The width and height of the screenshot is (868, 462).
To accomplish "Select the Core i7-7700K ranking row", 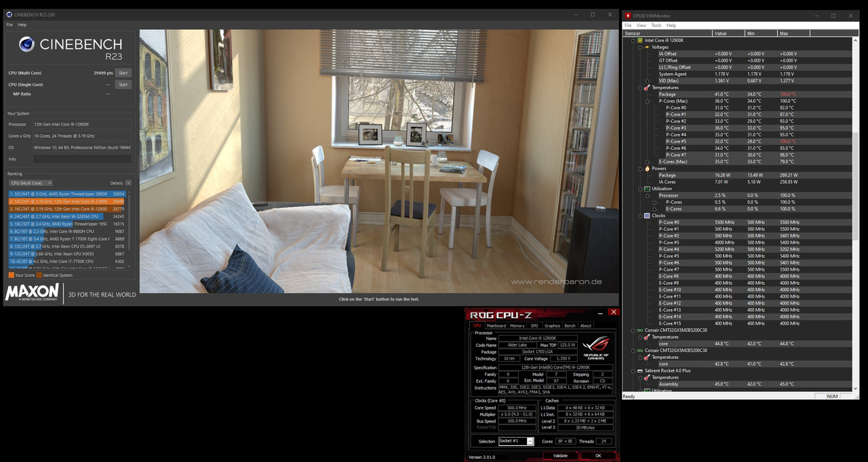I will (x=67, y=261).
